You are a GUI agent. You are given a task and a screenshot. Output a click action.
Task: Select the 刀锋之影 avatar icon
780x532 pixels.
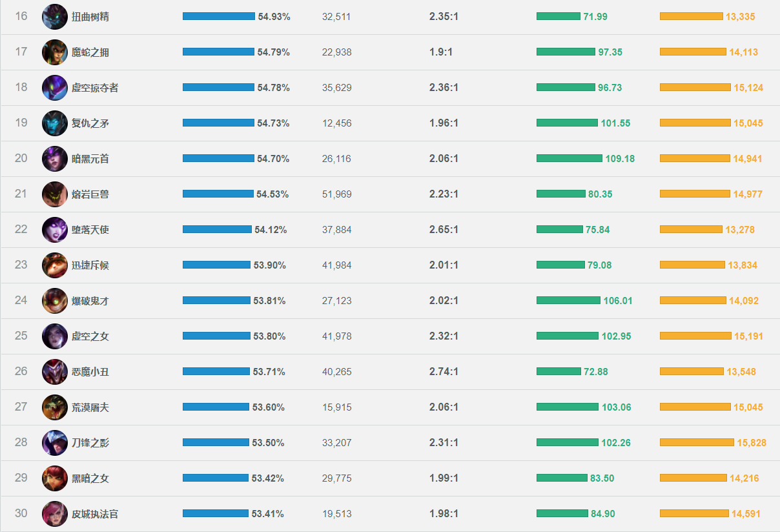tap(55, 443)
